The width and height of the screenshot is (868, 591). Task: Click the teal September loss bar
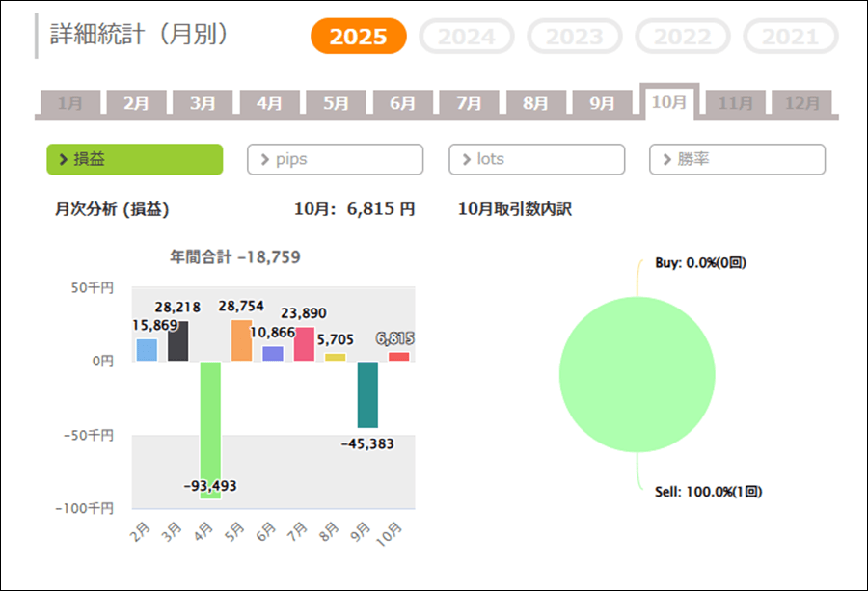point(367,394)
